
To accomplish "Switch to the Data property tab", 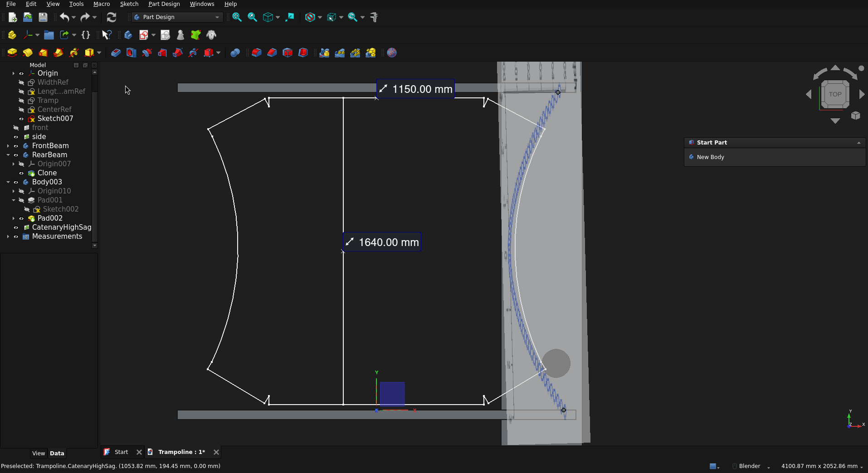I will (57, 454).
